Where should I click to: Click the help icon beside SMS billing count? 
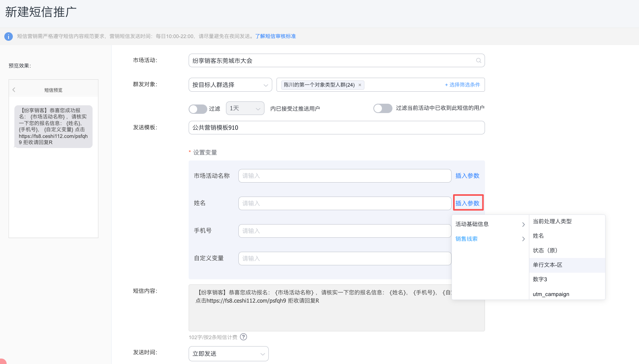pos(243,337)
